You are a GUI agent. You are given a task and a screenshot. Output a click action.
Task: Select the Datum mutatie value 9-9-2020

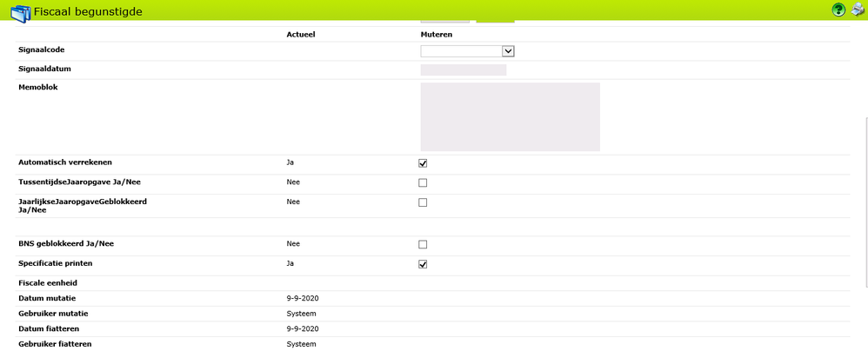303,299
